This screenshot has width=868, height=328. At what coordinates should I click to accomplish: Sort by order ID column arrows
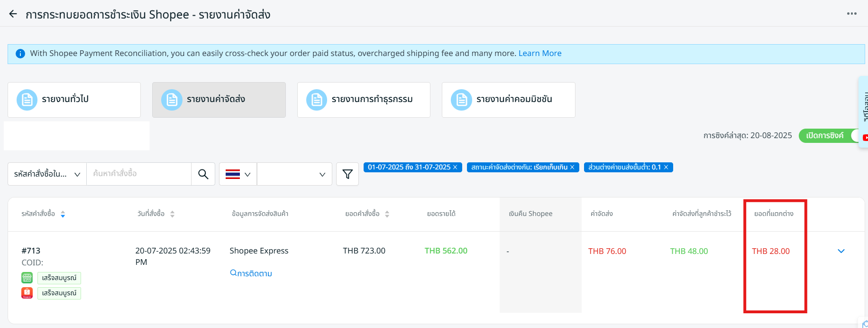click(x=63, y=214)
